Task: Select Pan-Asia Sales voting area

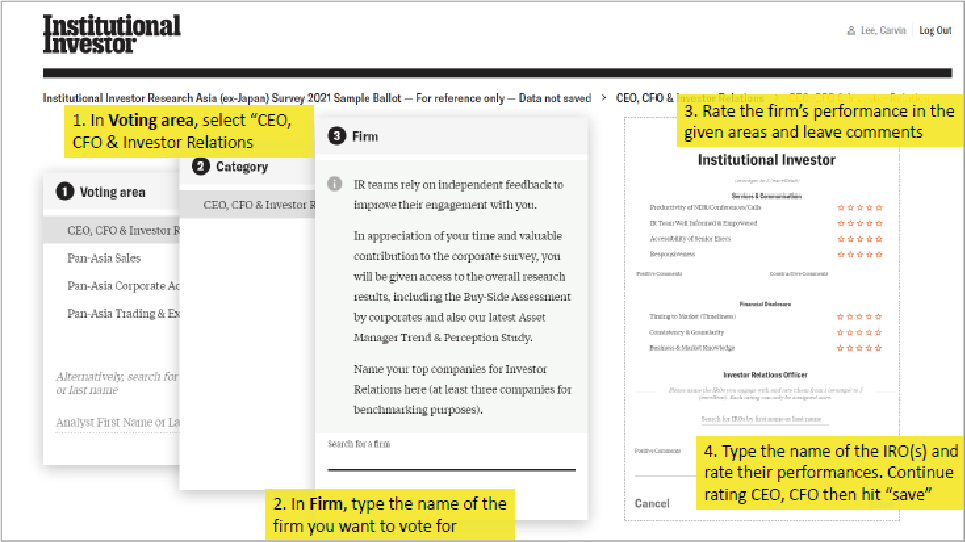Action: (104, 258)
